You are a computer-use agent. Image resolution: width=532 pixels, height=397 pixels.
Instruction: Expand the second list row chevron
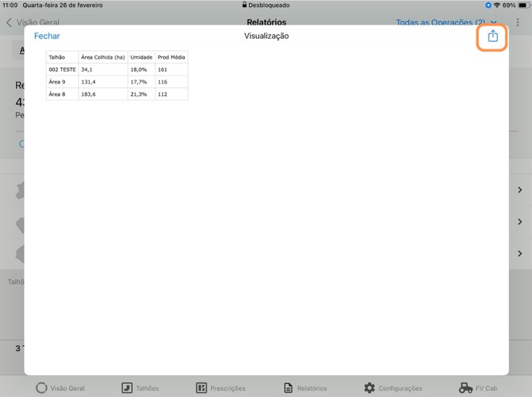[520, 222]
